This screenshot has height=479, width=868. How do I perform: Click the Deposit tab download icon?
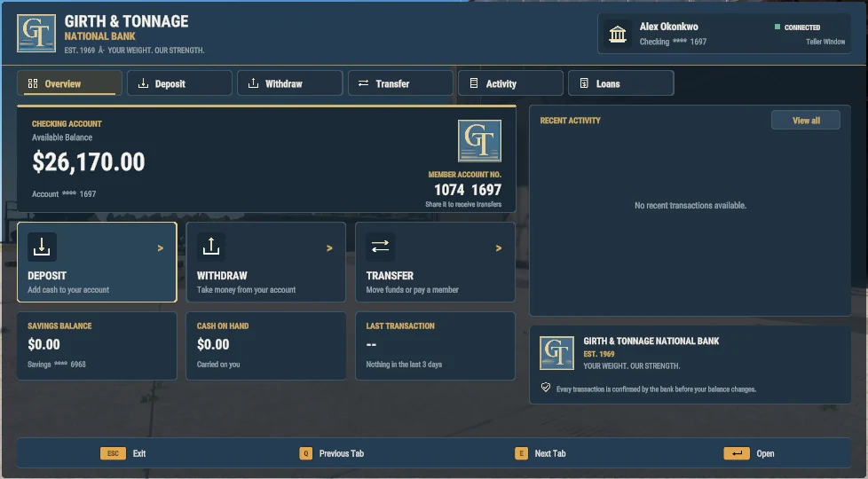[x=143, y=83]
